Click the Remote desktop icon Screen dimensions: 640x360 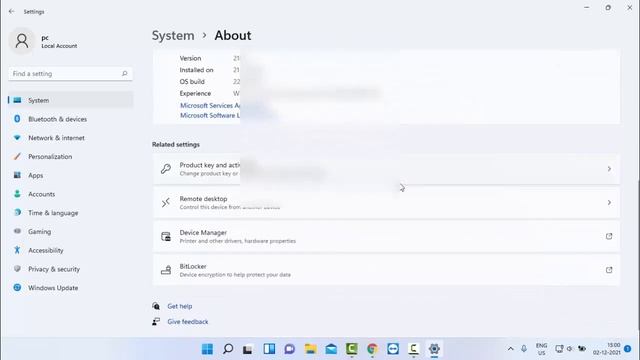point(166,202)
